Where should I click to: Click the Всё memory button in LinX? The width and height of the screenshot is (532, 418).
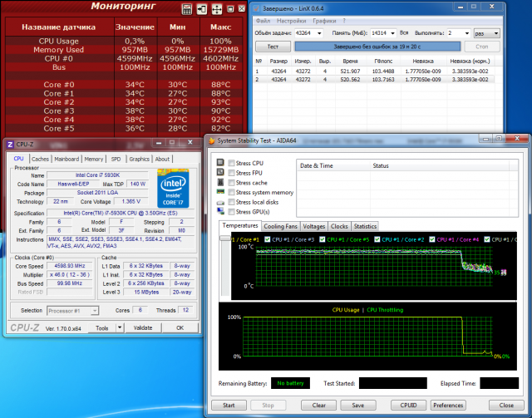point(404,33)
